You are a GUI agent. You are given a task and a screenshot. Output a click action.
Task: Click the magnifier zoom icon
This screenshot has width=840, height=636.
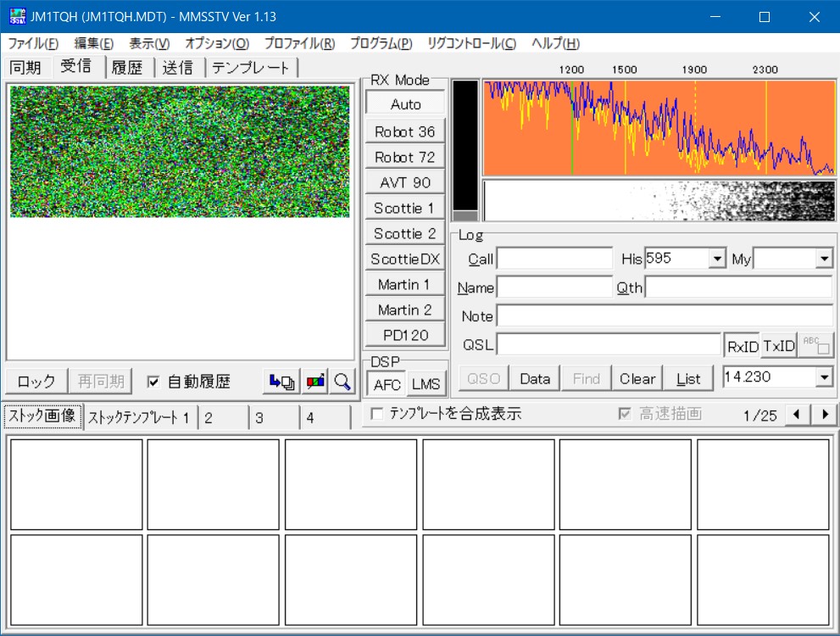(342, 382)
